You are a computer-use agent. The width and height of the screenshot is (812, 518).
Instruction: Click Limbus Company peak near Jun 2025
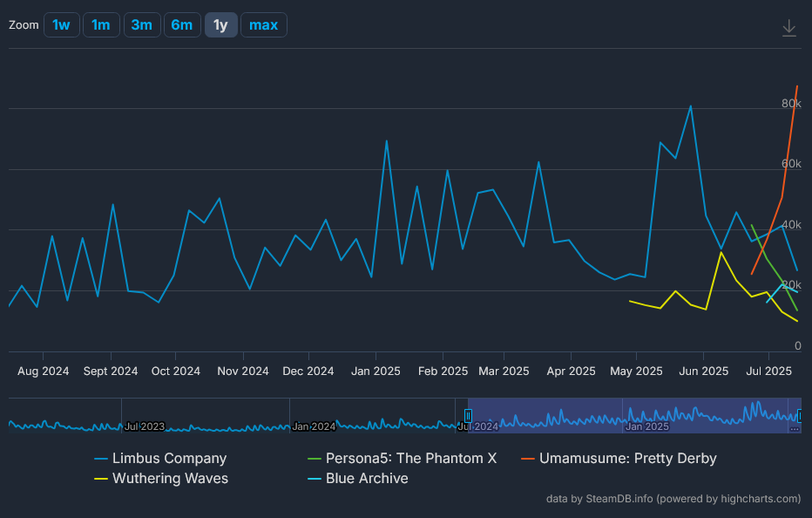690,106
